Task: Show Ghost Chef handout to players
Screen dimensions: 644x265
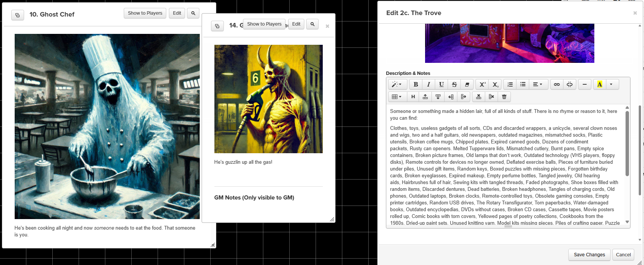Action: 145,13
